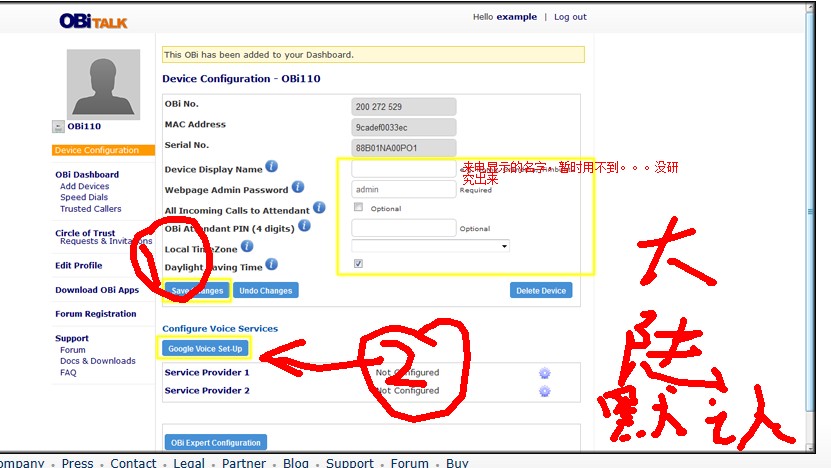Screen dimensions: 831x468
Task: Click the 'added to your Dashboard' notice
Action: pyautogui.click(x=373, y=55)
